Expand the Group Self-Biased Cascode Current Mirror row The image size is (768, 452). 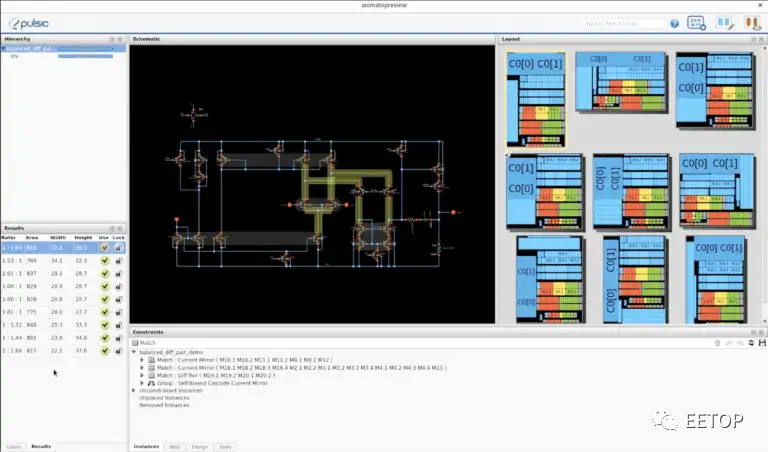(142, 383)
